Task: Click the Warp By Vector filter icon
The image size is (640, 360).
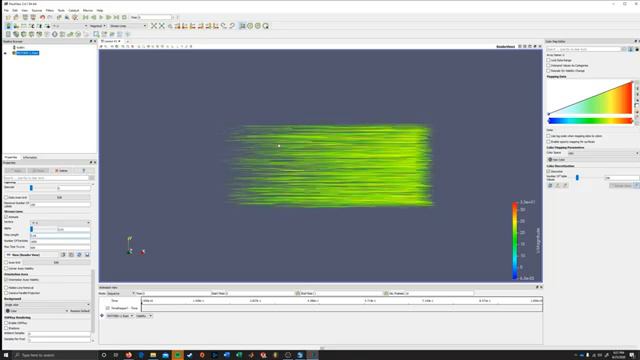Action: pos(70,34)
